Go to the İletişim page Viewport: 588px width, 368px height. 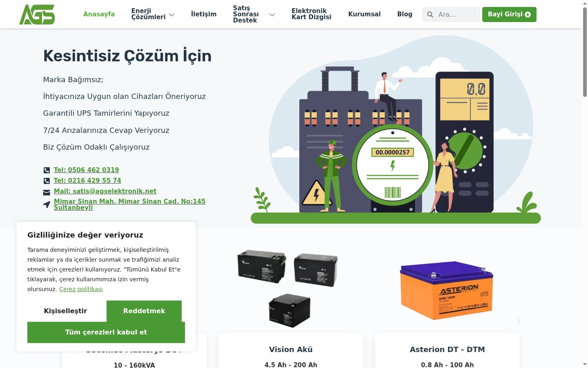click(204, 14)
